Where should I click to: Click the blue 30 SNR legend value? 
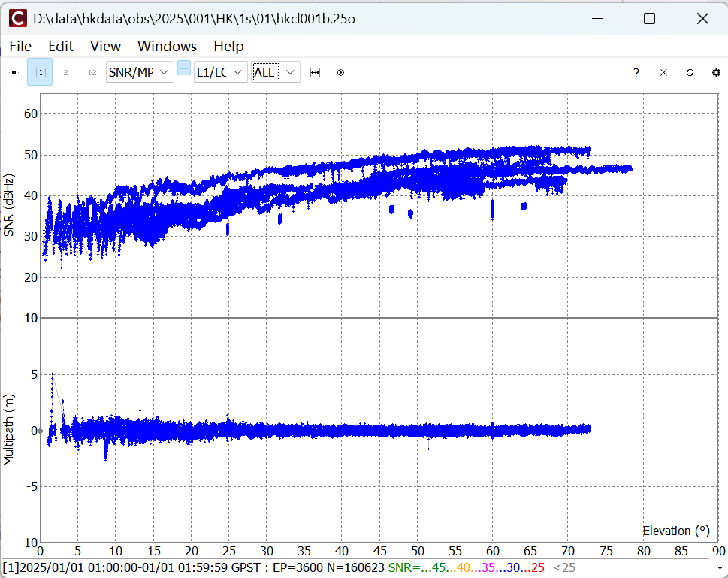[x=513, y=567]
